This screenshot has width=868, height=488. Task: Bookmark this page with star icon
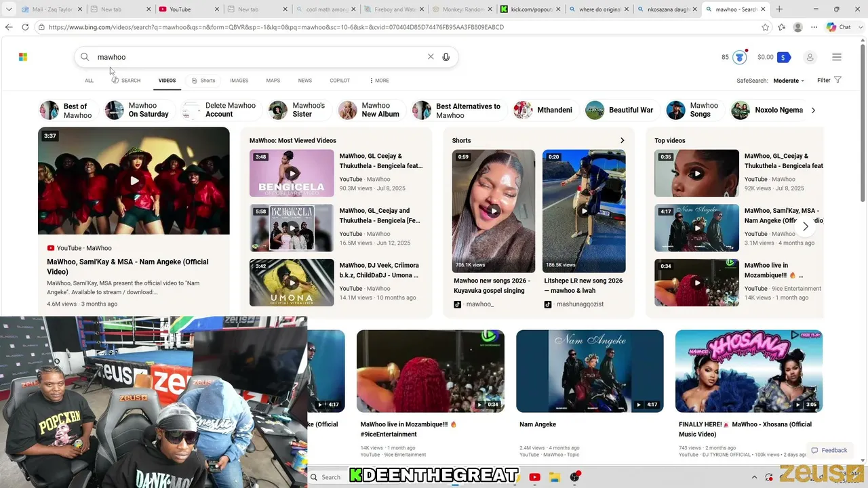(x=766, y=27)
